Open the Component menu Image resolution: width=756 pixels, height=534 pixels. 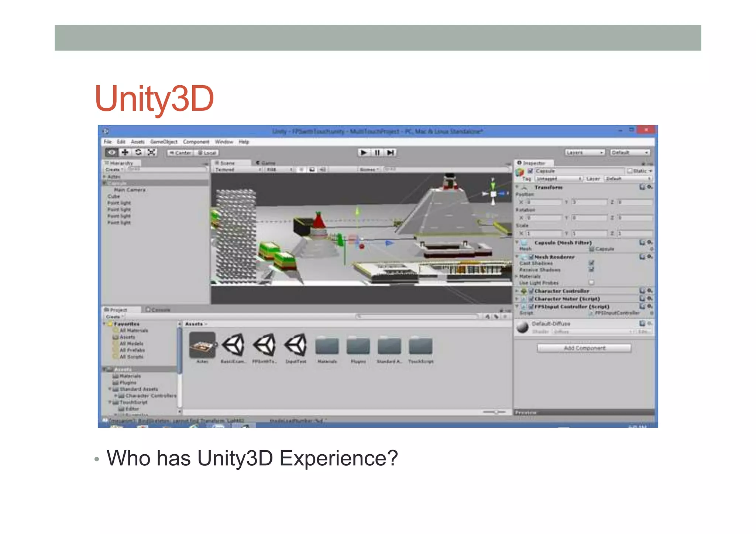196,142
